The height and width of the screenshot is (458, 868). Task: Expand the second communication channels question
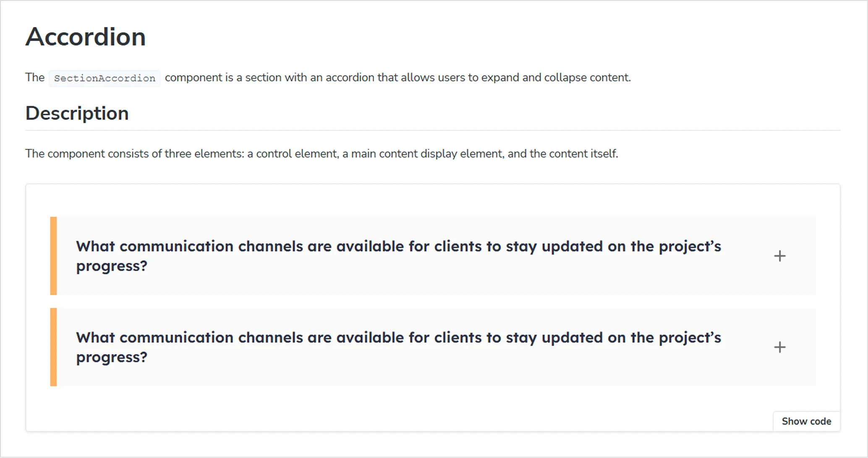(398, 347)
